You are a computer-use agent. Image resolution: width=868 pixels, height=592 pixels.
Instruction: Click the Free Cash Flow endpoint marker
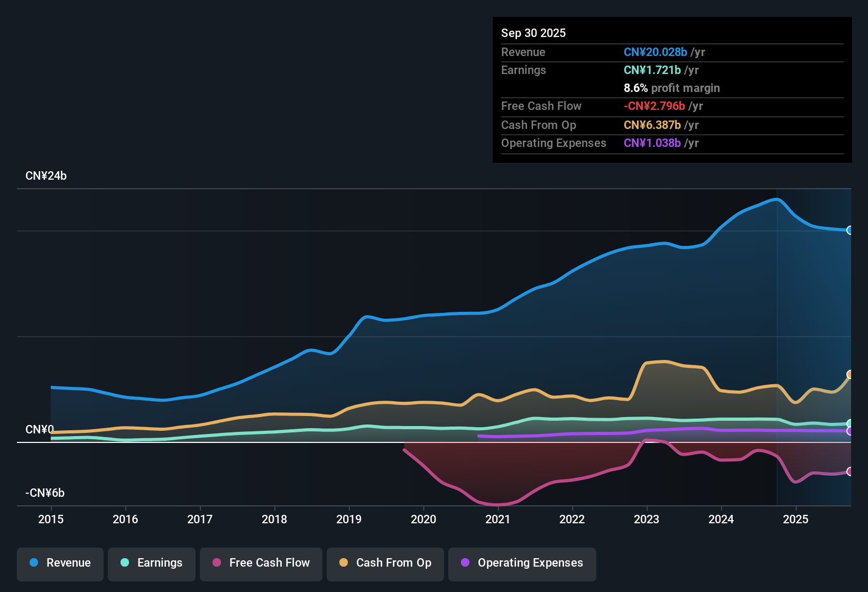(x=850, y=472)
